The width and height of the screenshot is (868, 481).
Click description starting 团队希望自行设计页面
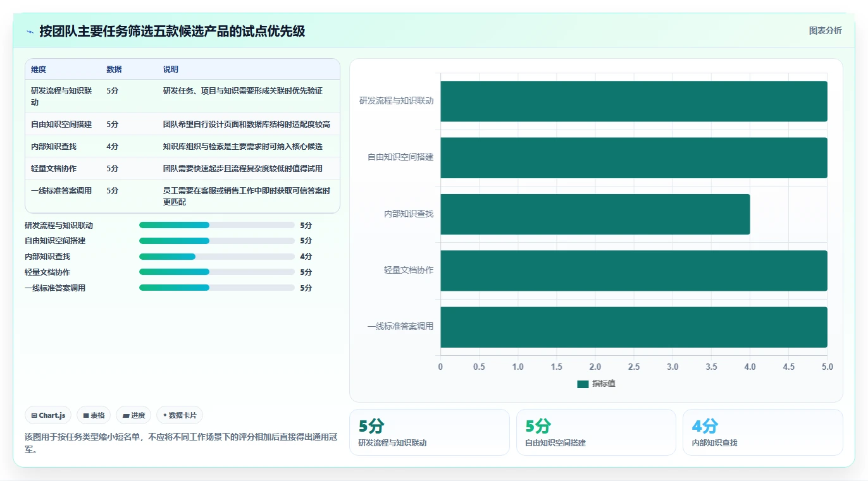tap(247, 125)
